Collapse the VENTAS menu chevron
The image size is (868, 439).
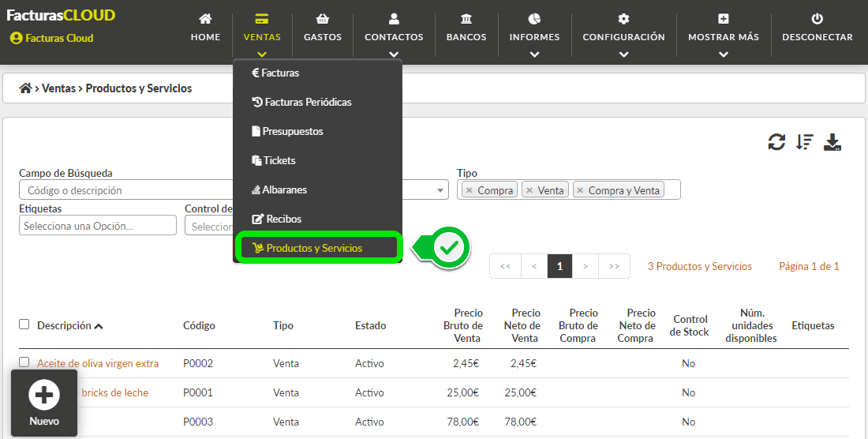[262, 54]
